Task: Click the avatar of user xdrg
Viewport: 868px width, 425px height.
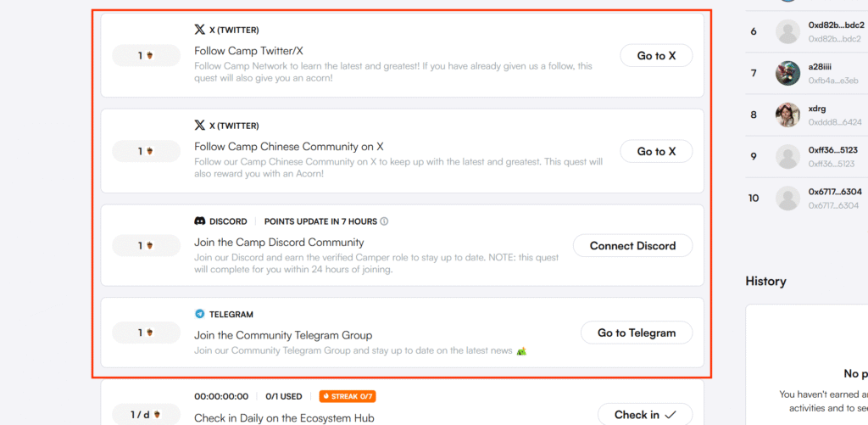Action: (x=787, y=115)
